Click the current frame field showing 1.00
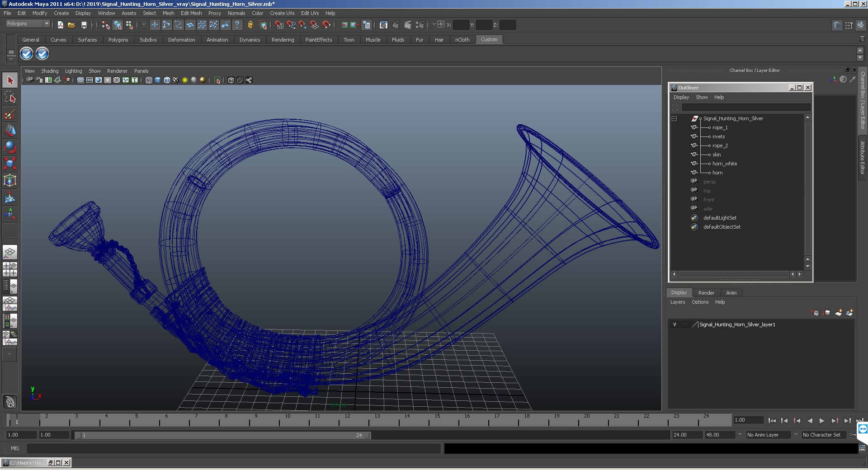 (x=748, y=420)
